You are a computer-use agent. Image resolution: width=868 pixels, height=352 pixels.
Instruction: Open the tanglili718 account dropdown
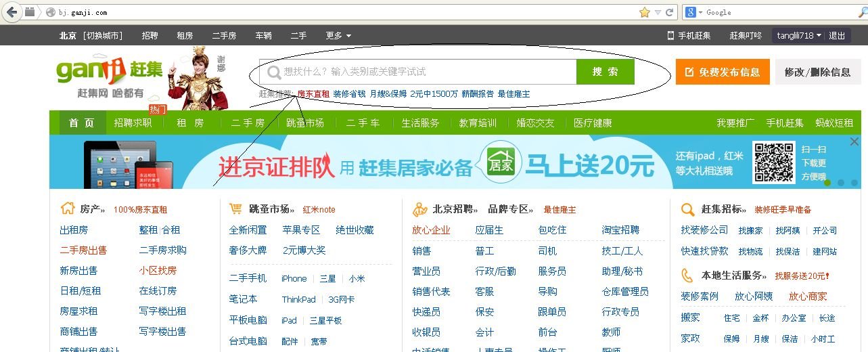(799, 36)
